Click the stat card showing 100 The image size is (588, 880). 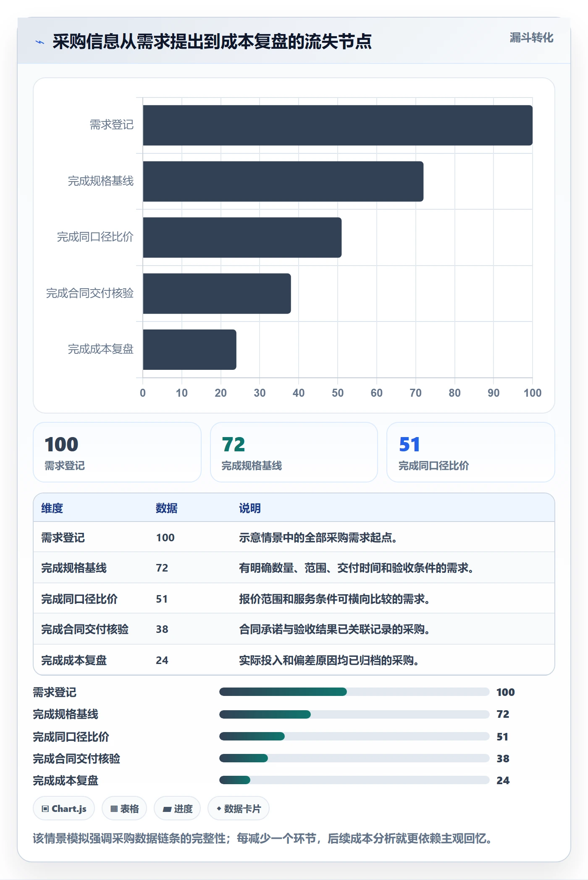tap(117, 452)
